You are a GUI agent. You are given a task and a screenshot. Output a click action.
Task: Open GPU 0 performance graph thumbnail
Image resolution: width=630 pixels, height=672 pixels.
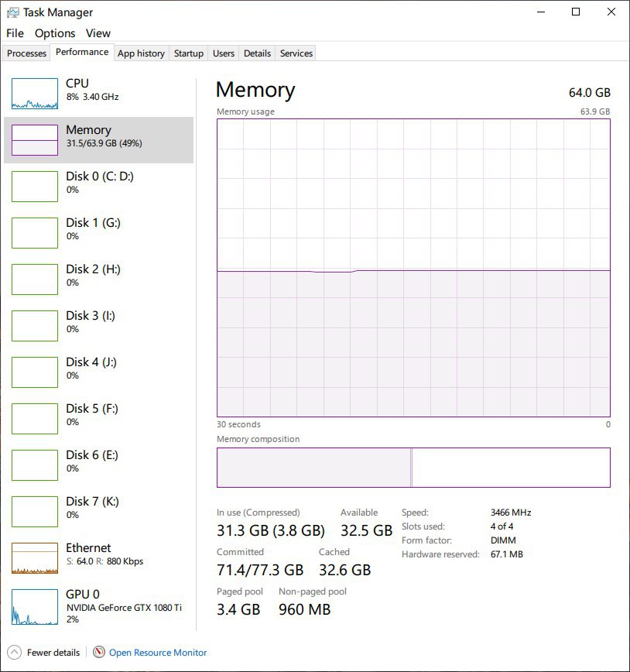[35, 607]
